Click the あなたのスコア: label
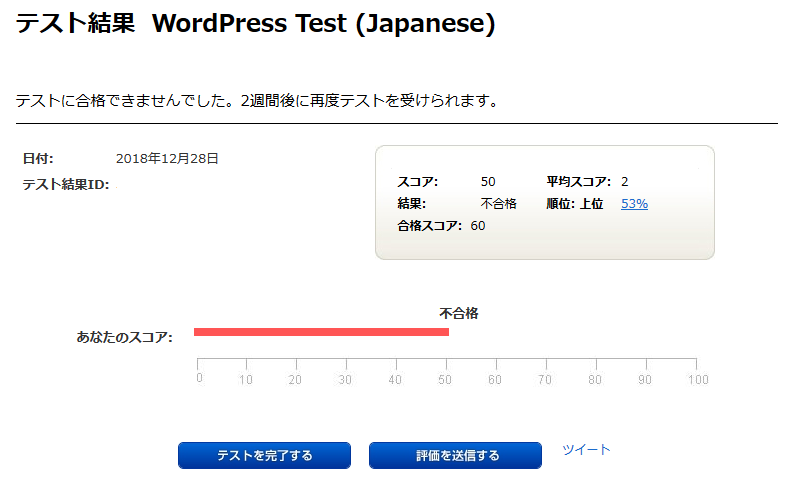The image size is (786, 486). [x=124, y=337]
